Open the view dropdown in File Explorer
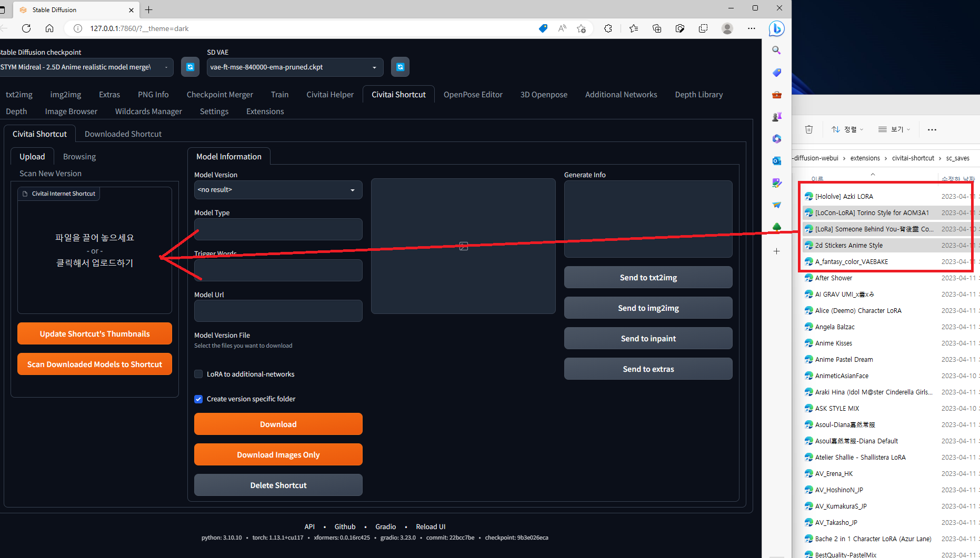980x558 pixels. pos(894,129)
